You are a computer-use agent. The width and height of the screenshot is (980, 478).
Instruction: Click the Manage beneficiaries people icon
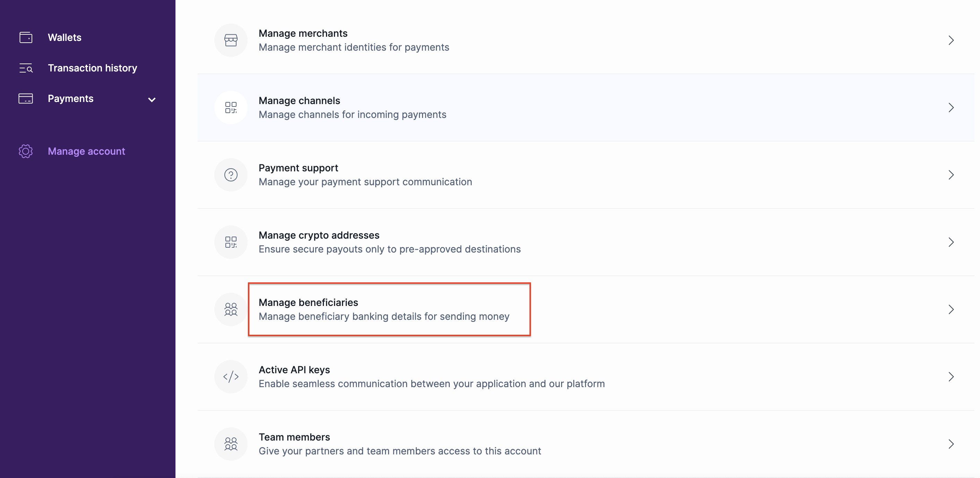[231, 309]
